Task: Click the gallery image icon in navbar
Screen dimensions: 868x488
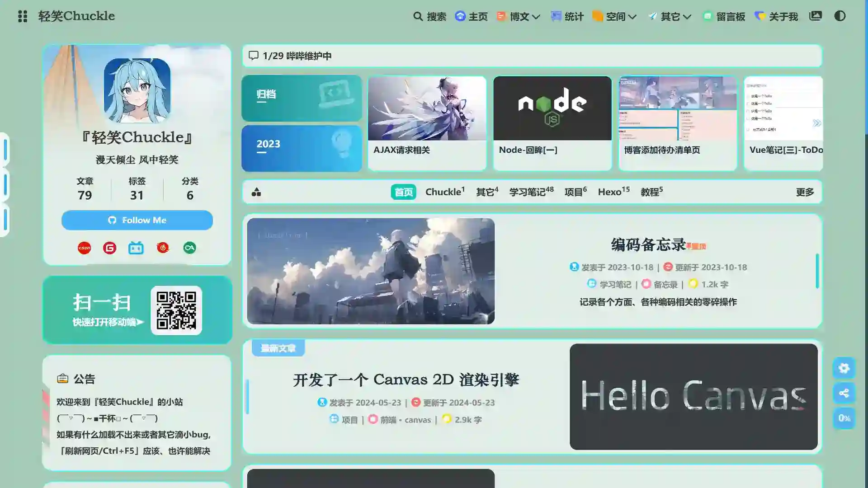Action: tap(815, 16)
